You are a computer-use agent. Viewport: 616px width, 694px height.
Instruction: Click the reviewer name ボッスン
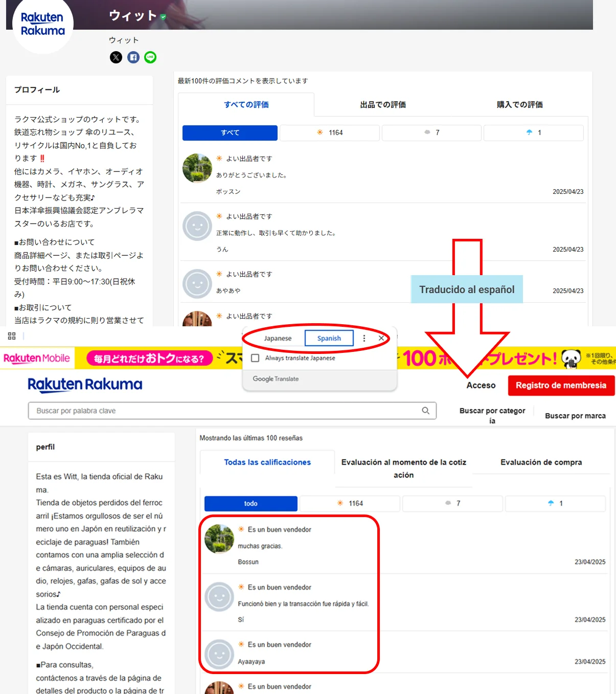tap(228, 191)
